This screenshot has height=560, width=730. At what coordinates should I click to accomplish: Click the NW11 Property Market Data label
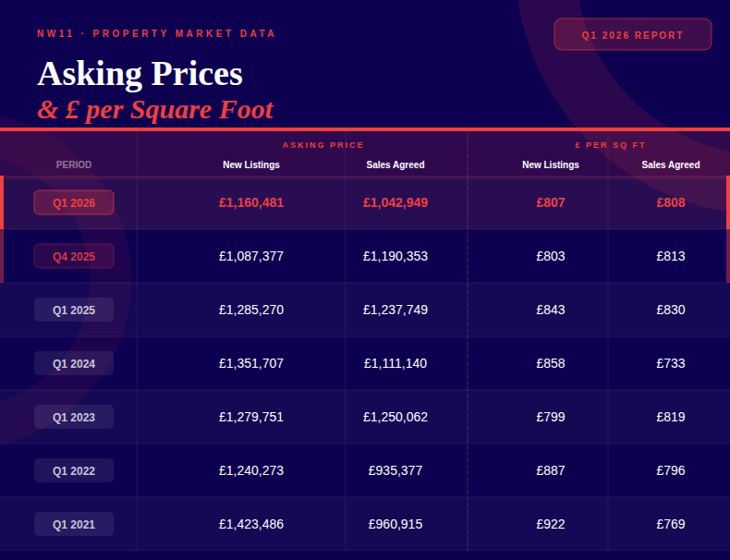click(156, 33)
